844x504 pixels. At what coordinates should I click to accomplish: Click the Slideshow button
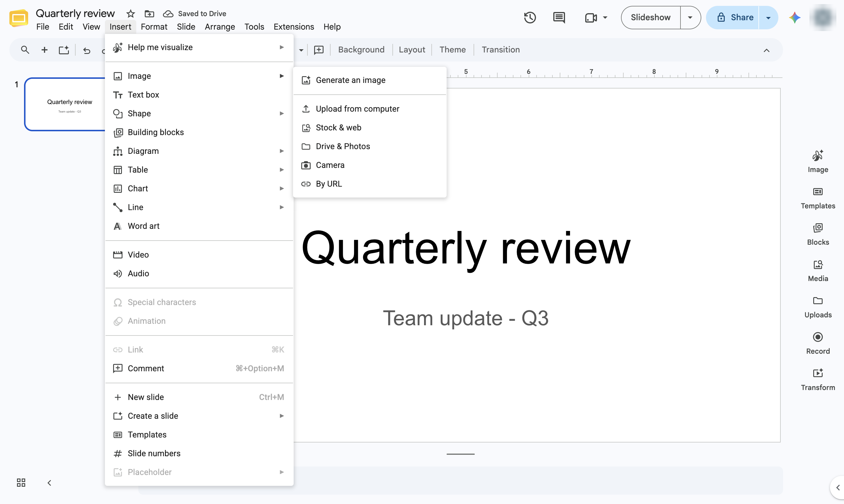650,17
